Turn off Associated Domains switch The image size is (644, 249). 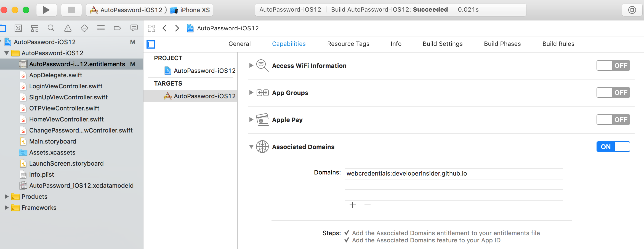click(x=613, y=147)
